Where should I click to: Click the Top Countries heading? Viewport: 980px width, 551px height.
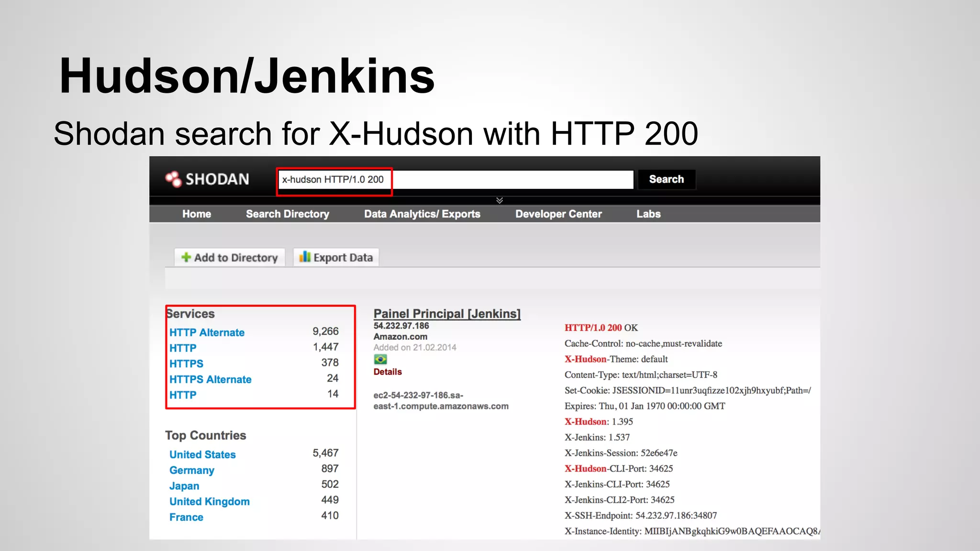(x=206, y=435)
